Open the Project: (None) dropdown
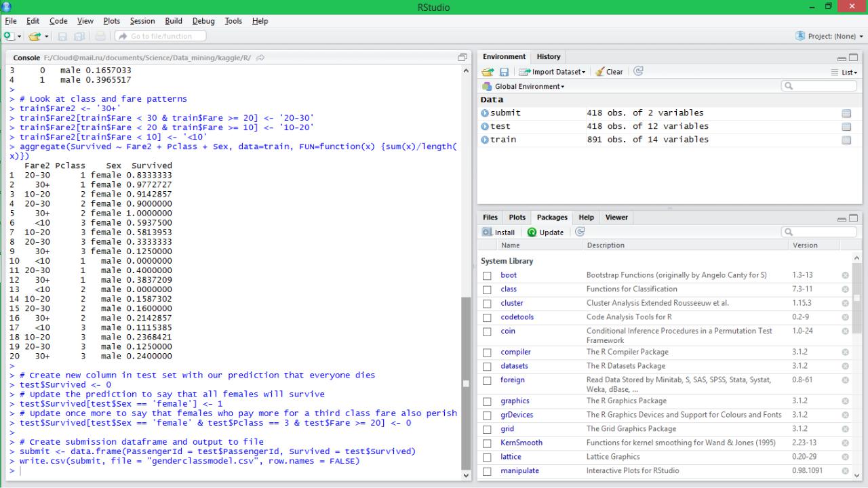 (x=831, y=36)
